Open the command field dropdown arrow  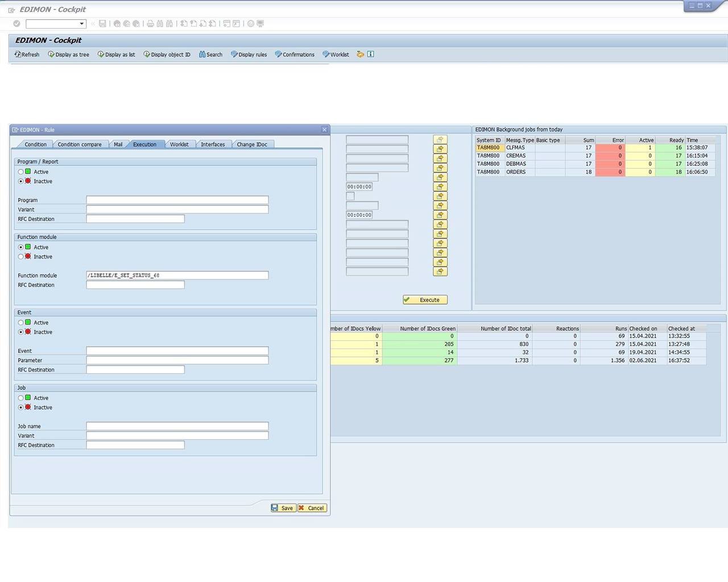[x=82, y=24]
